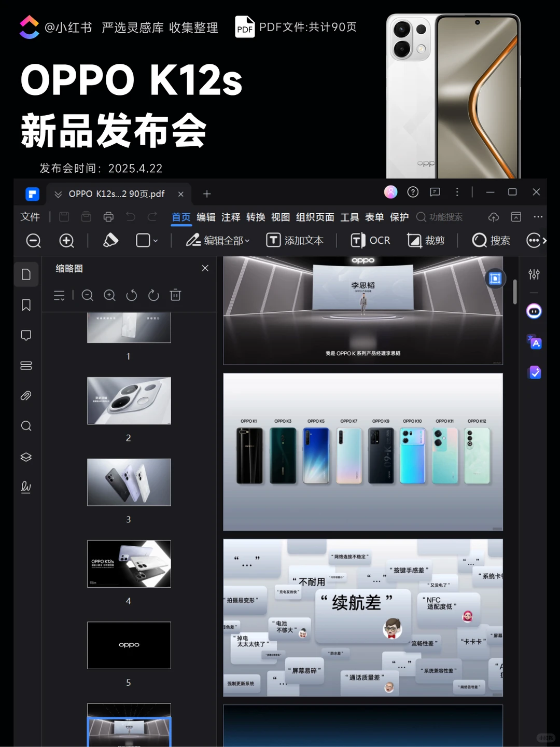Select the highlighter tool in the toolbar
Viewport: 560px width, 747px height.
110,240
